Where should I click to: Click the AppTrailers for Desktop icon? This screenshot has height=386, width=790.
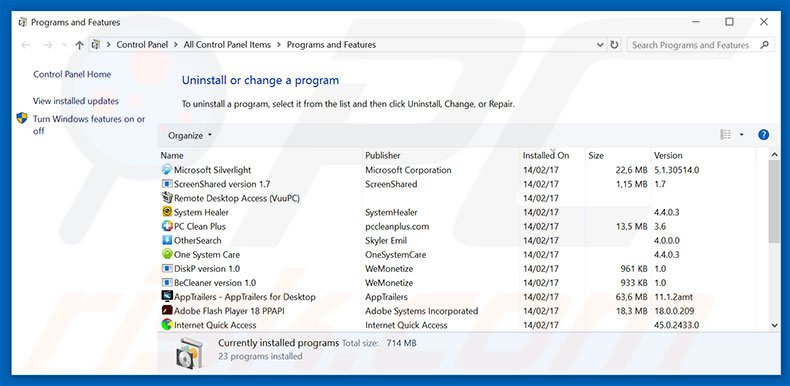(x=167, y=297)
